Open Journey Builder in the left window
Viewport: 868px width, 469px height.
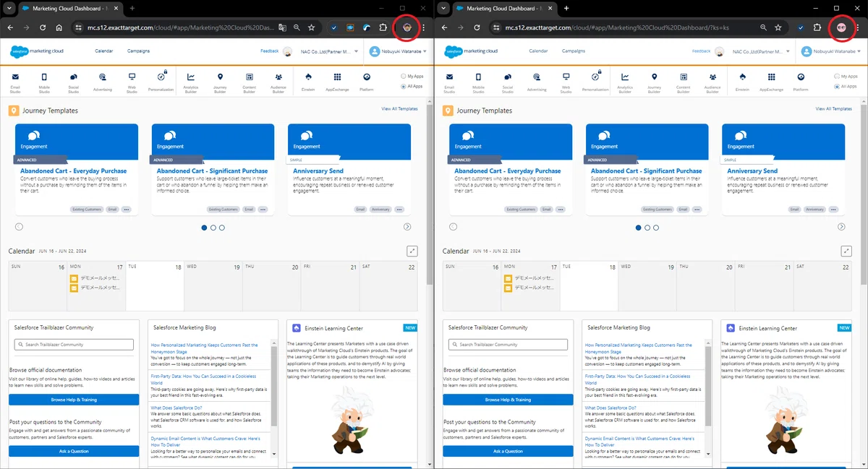click(220, 82)
